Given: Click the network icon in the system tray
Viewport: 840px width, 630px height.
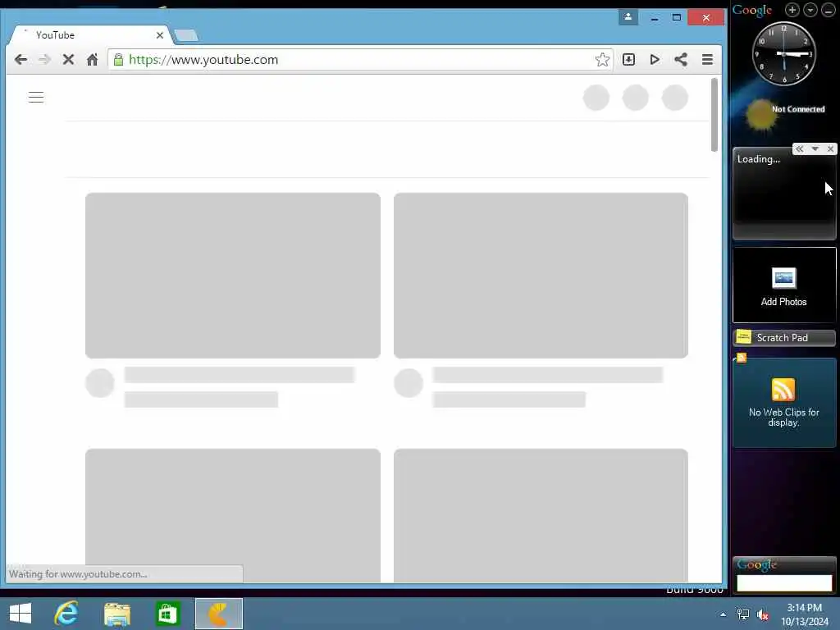Looking at the screenshot, I should tap(743, 614).
